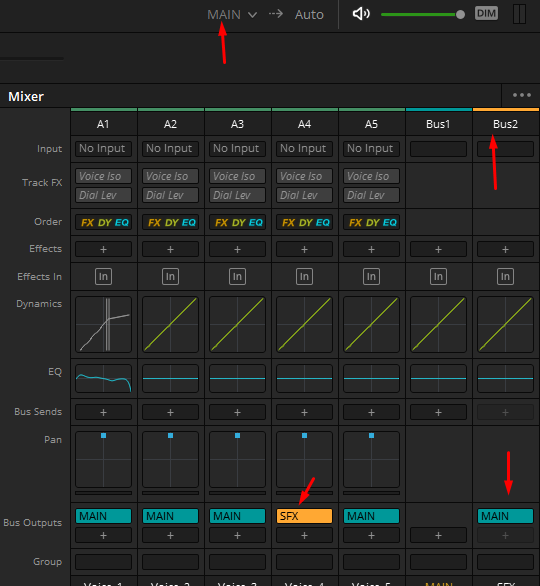
Task: Change A4 SFX bus output assignment
Action: (x=304, y=516)
